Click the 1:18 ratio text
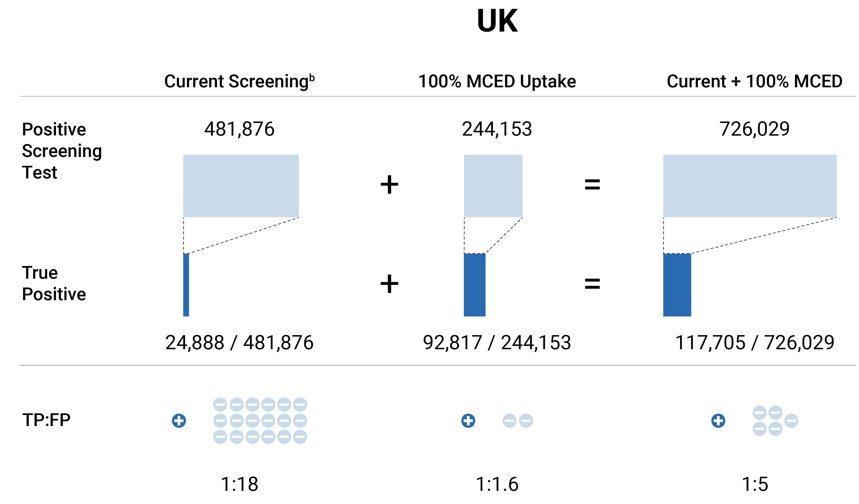 coord(239,484)
